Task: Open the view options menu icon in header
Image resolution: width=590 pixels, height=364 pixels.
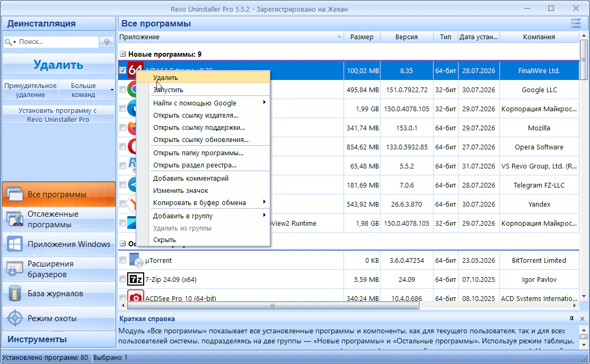Action: (x=575, y=23)
